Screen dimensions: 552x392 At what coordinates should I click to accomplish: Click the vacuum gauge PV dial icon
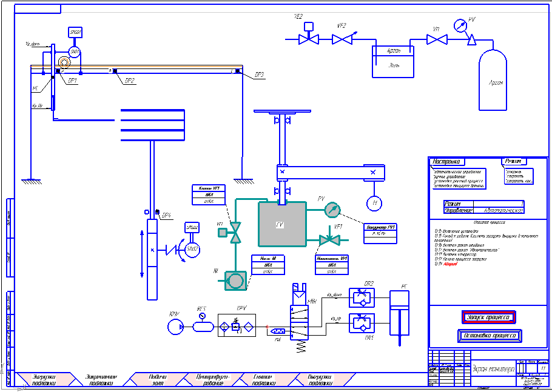pyautogui.click(x=332, y=210)
